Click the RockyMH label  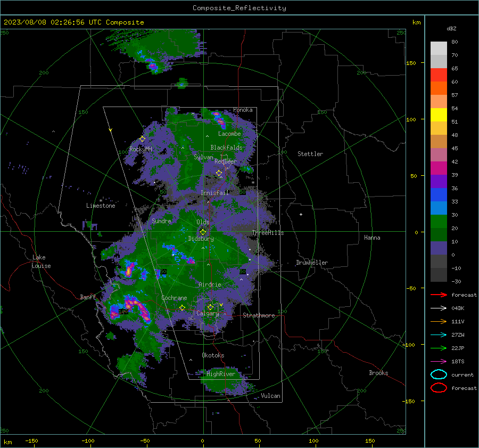pos(141,149)
